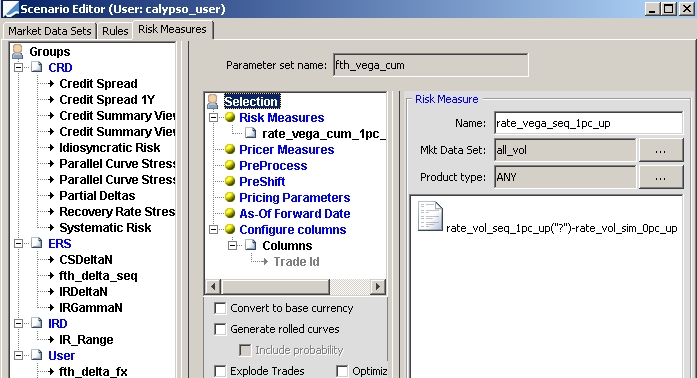The height and width of the screenshot is (378, 697).
Task: Click yellow ball icon beside PreProcess
Action: point(230,165)
